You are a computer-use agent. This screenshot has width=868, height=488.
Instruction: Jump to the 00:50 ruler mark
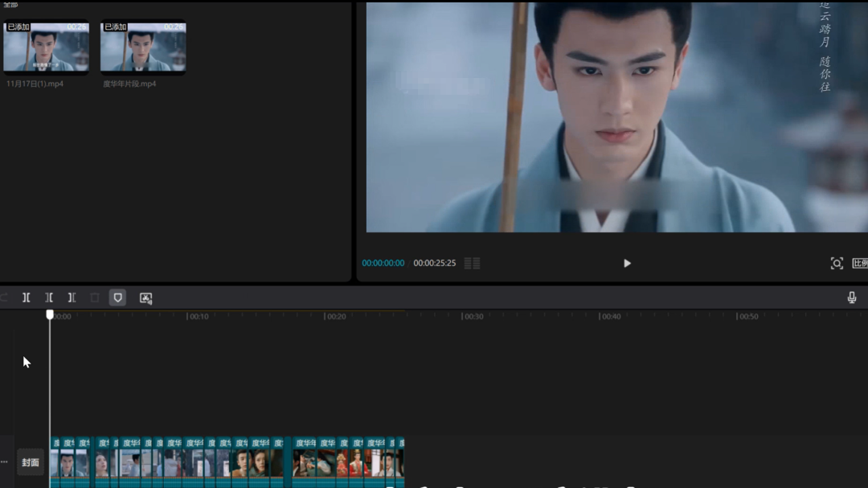click(x=748, y=316)
